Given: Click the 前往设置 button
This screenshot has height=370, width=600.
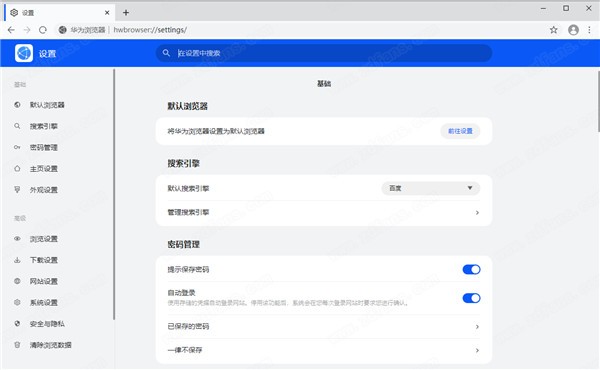Looking at the screenshot, I should pos(460,131).
